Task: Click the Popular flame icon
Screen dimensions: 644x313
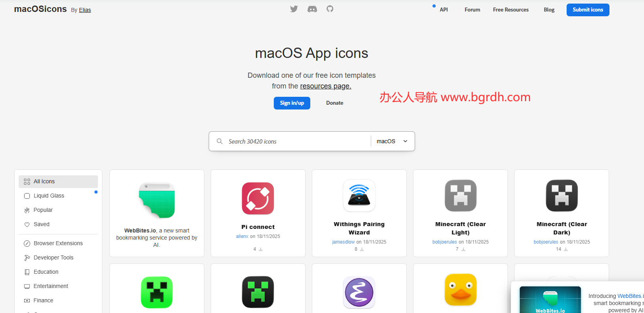Action: click(x=27, y=210)
